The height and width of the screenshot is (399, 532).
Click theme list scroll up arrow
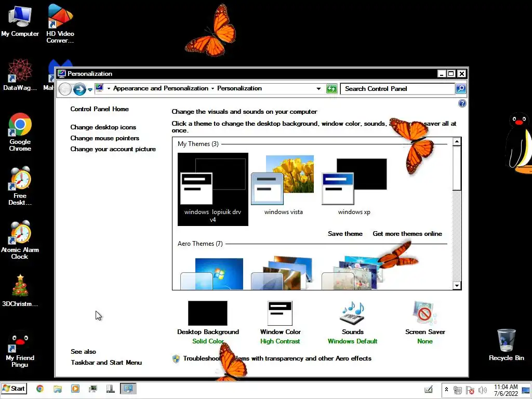point(457,141)
